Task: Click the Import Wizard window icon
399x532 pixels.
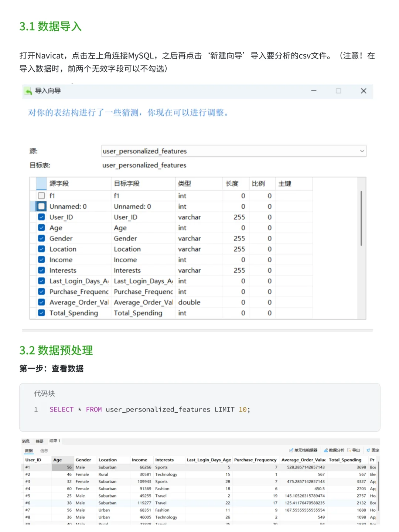Action: [x=28, y=91]
